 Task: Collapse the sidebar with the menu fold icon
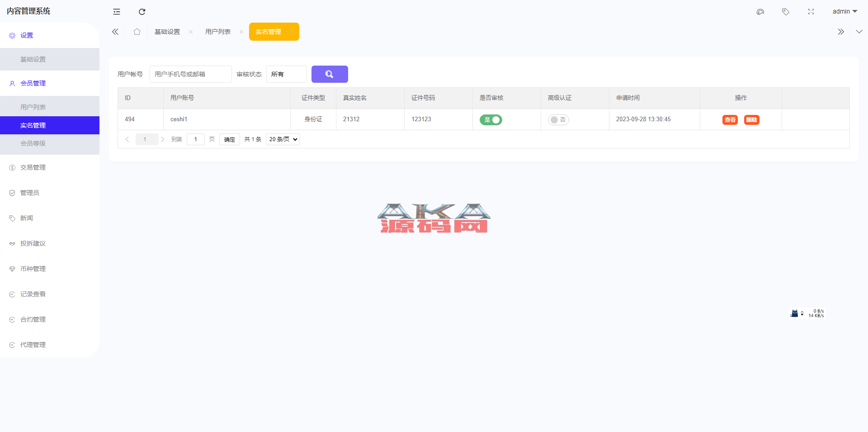(x=117, y=12)
